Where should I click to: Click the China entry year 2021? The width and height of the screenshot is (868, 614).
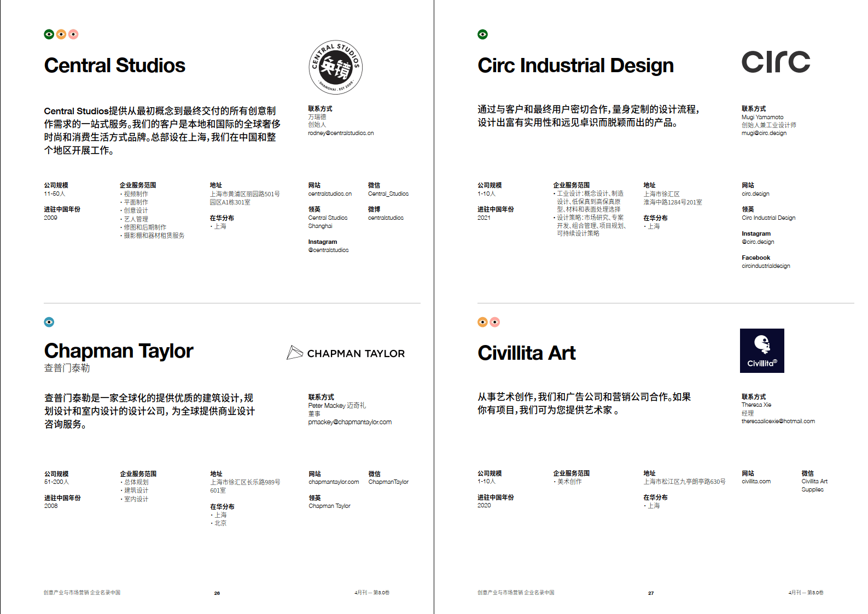[x=484, y=218]
